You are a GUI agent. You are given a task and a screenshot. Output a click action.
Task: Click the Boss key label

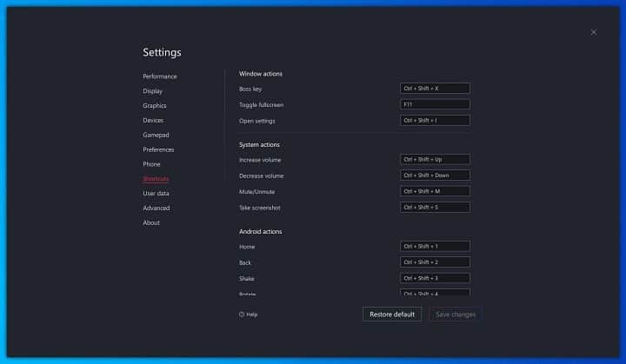[250, 89]
